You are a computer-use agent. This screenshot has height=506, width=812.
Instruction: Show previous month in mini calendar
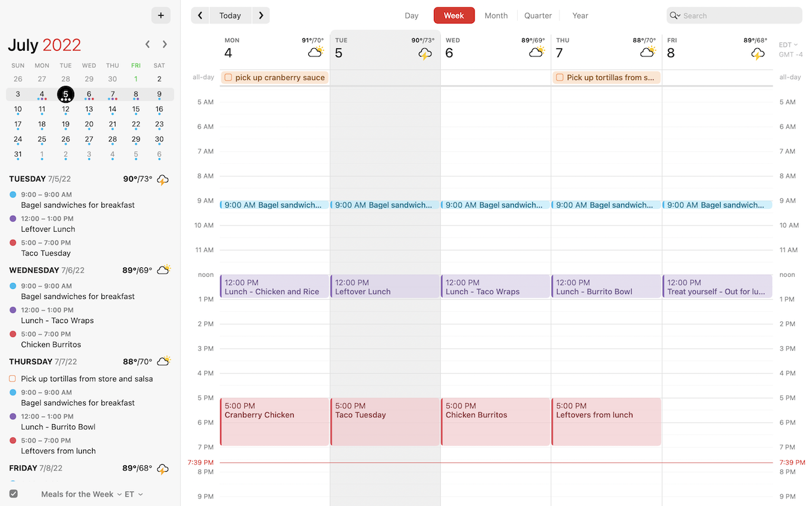[148, 44]
